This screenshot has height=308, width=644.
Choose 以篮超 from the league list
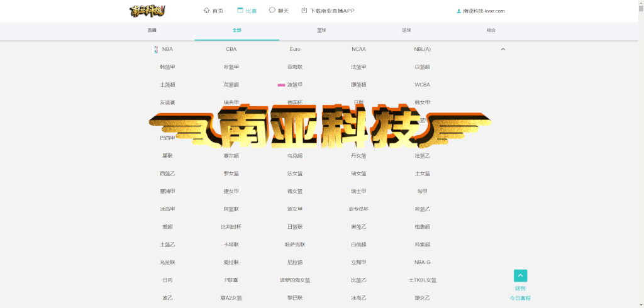tap(422, 67)
